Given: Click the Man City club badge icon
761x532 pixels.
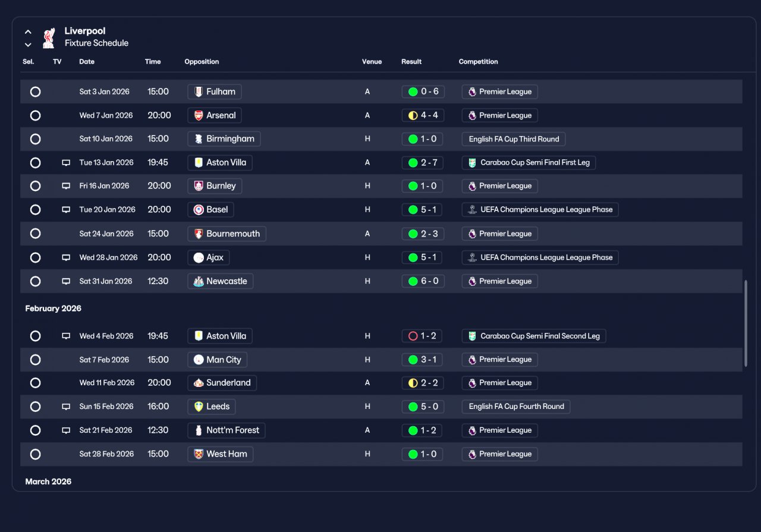Looking at the screenshot, I should tap(199, 360).
